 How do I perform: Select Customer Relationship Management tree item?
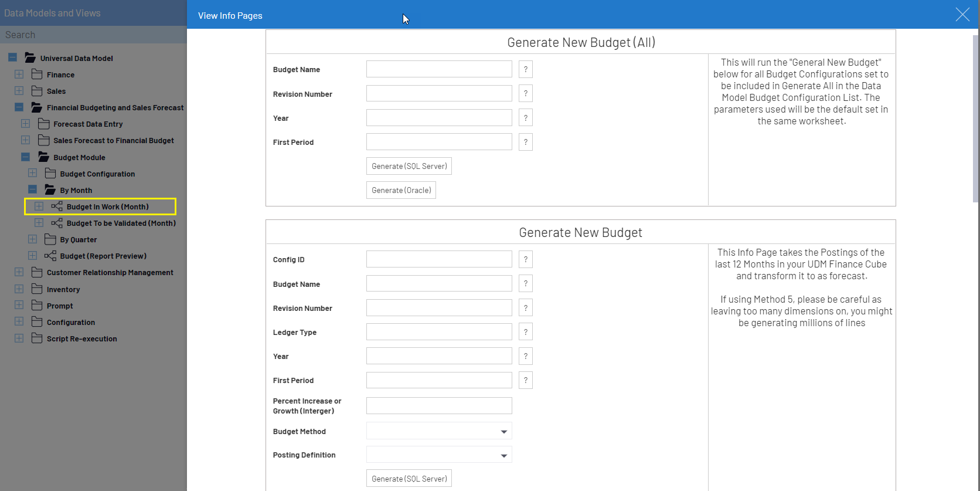110,273
